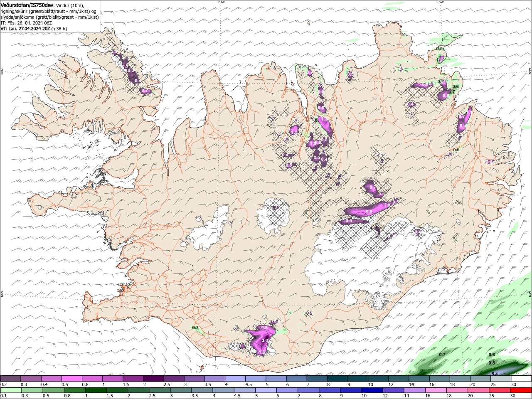Click the '(+38 h)' forecast offset text
Screen dimensions: 532x399
tap(60, 29)
